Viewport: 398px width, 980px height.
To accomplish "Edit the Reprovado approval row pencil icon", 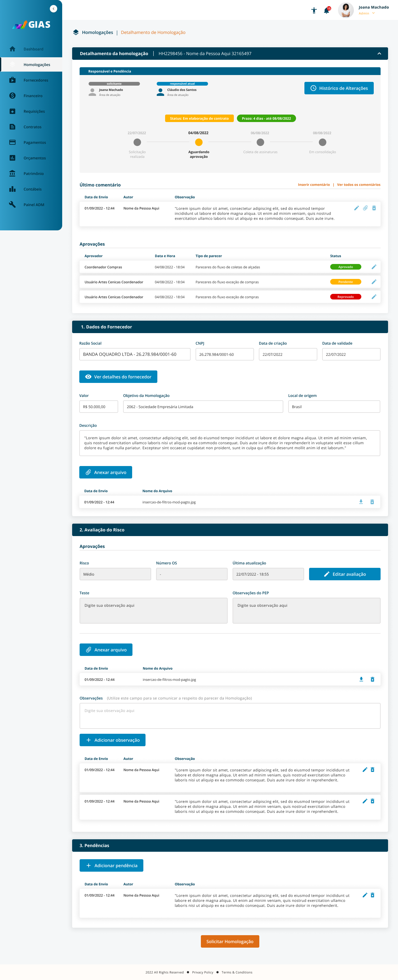I will pos(374,297).
